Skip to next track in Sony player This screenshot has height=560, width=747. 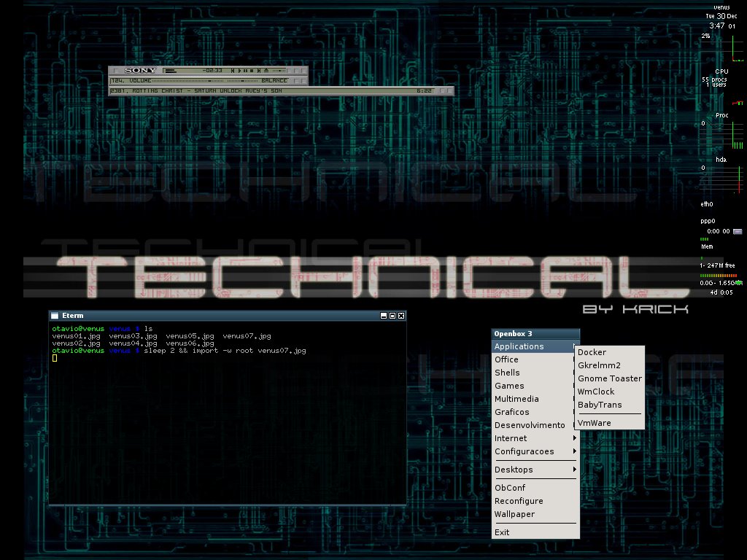259,71
